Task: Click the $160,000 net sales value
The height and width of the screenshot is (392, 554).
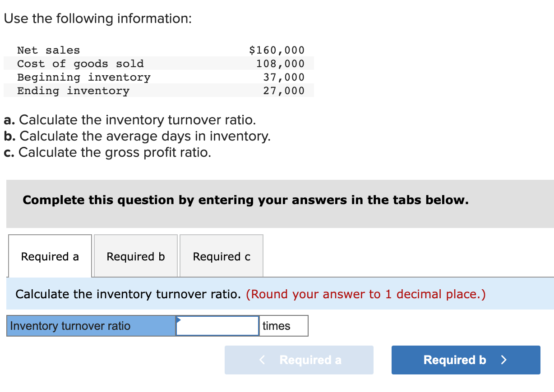Action: (x=277, y=50)
